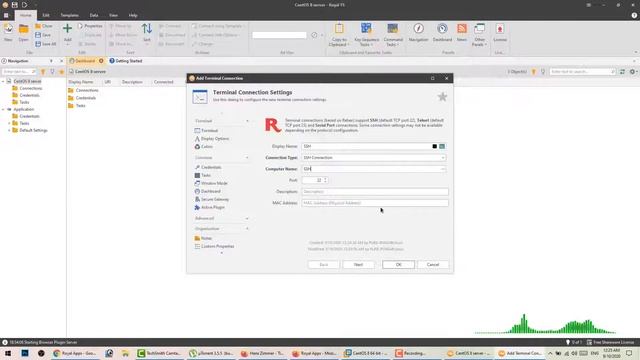Collapse the Application tree node
The height and width of the screenshot is (360, 640).
point(3,109)
